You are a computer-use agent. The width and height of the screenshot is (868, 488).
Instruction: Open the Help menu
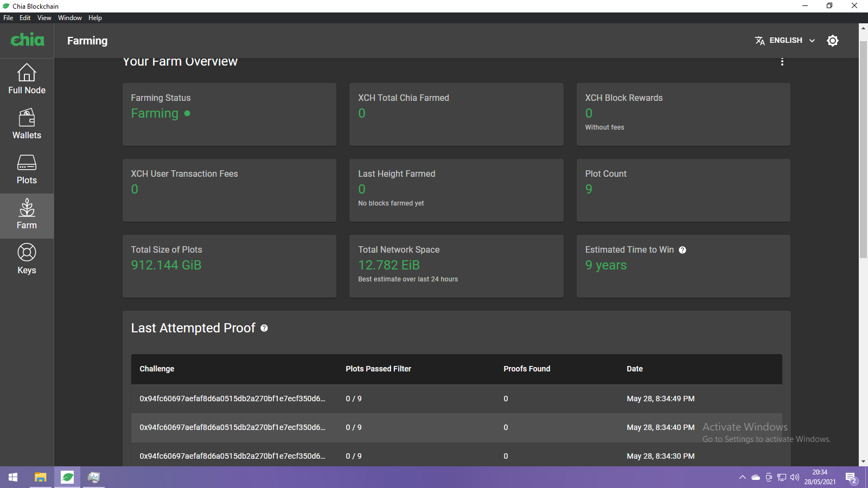(95, 18)
